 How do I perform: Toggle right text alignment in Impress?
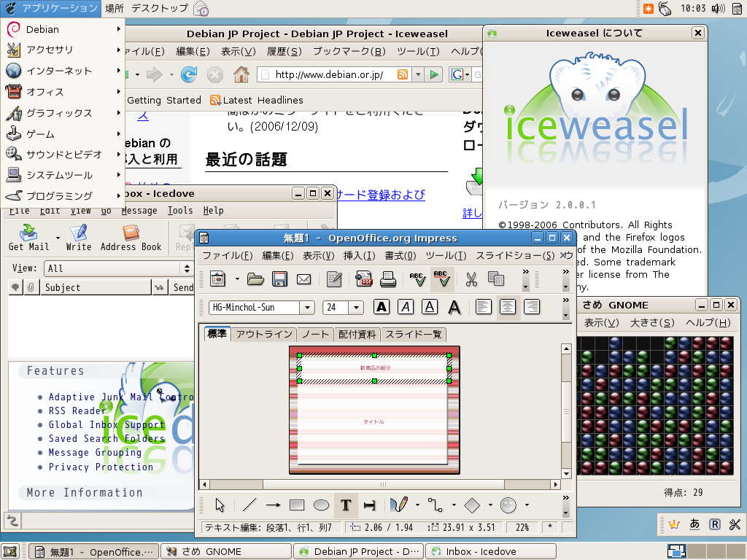point(532,307)
